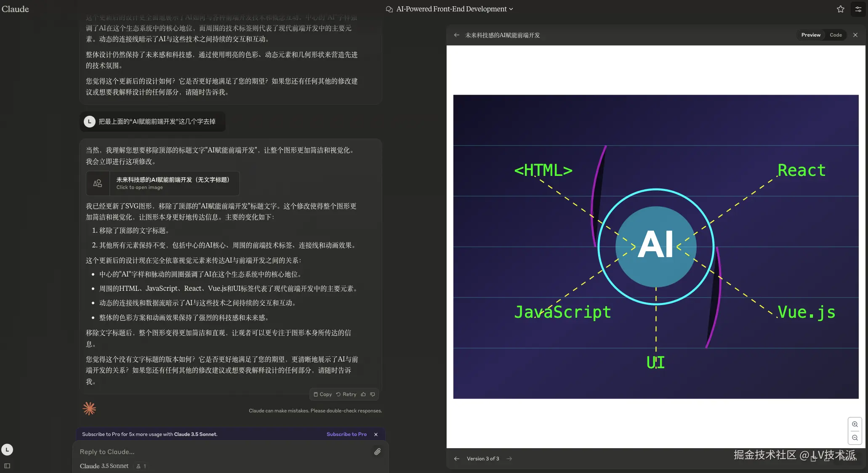This screenshot has height=473, width=868.
Task: Toggle the sidebar panel icon
Action: [7, 466]
